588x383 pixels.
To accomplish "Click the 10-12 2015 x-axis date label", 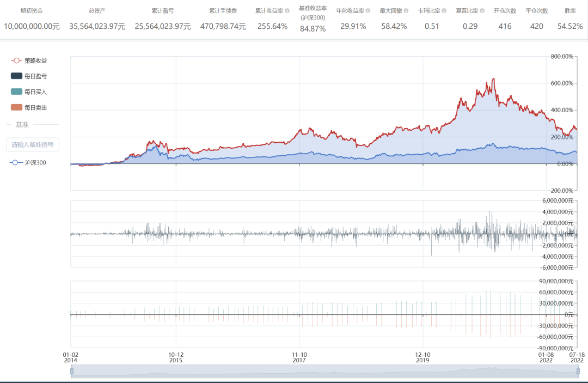I will point(176,357).
